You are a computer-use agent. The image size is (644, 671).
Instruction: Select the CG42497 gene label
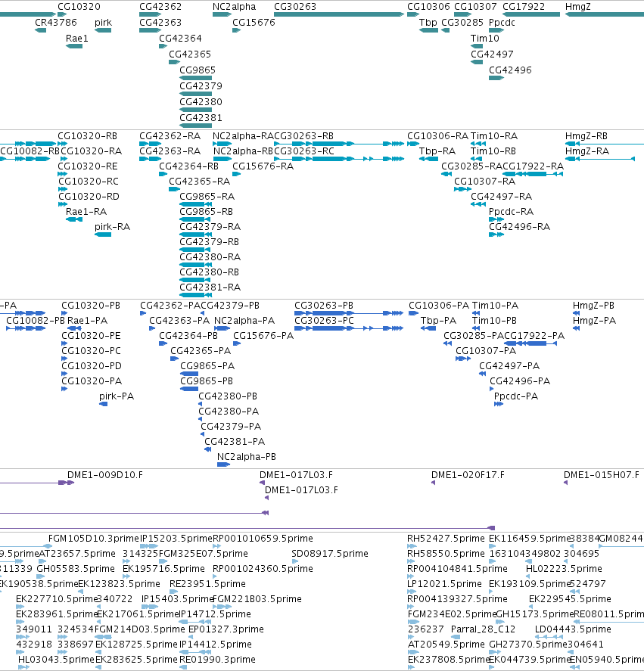click(x=492, y=54)
